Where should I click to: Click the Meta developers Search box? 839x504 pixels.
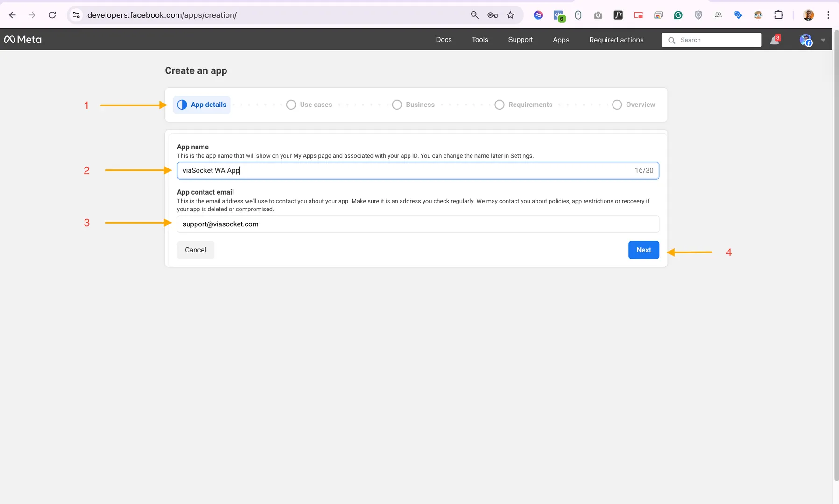pyautogui.click(x=712, y=40)
